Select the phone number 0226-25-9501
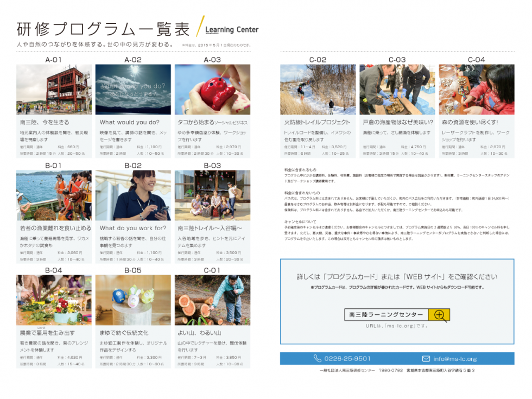The image size is (532, 399). [x=347, y=359]
